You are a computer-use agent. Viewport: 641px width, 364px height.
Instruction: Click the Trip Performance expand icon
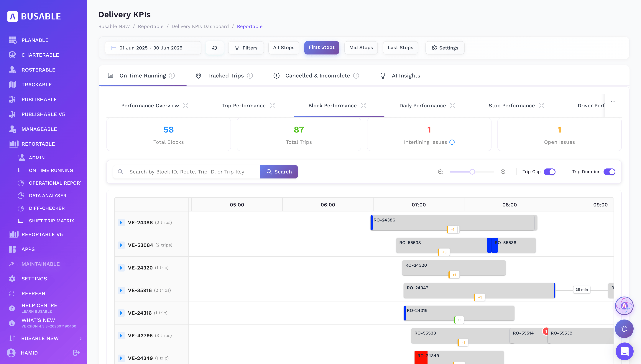tap(272, 106)
